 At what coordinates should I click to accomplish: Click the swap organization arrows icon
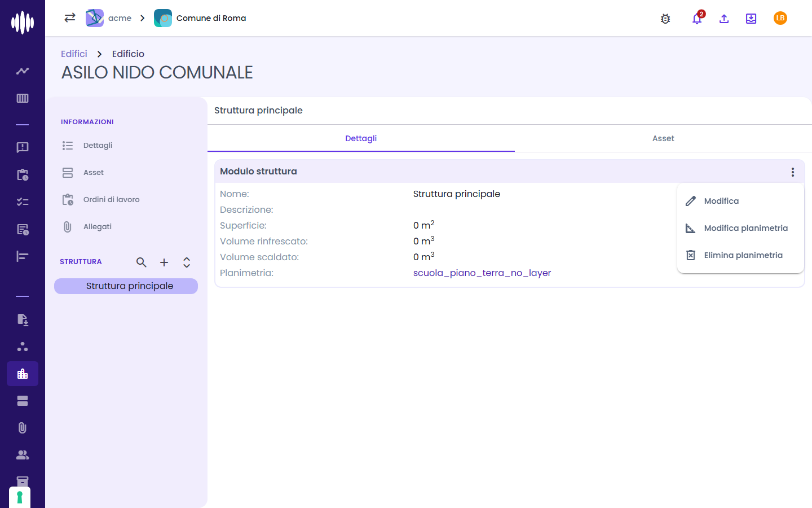pyautogui.click(x=70, y=17)
